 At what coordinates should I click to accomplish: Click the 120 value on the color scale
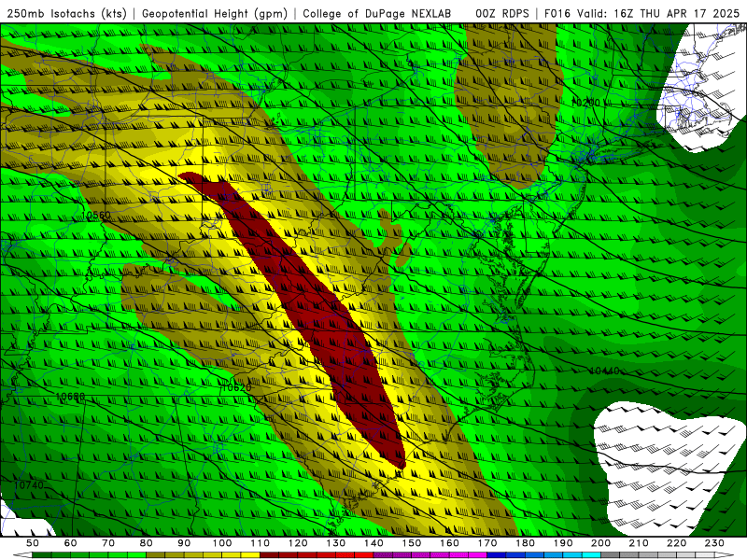coord(298,543)
